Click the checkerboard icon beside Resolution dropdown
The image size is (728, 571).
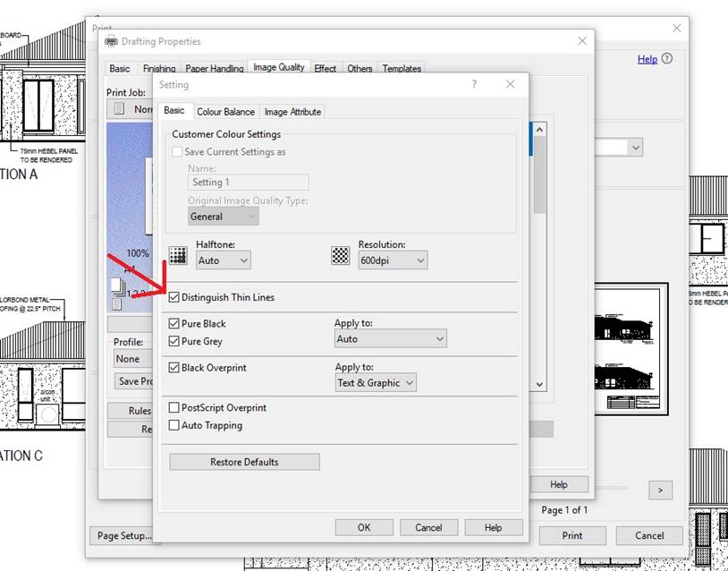[341, 257]
